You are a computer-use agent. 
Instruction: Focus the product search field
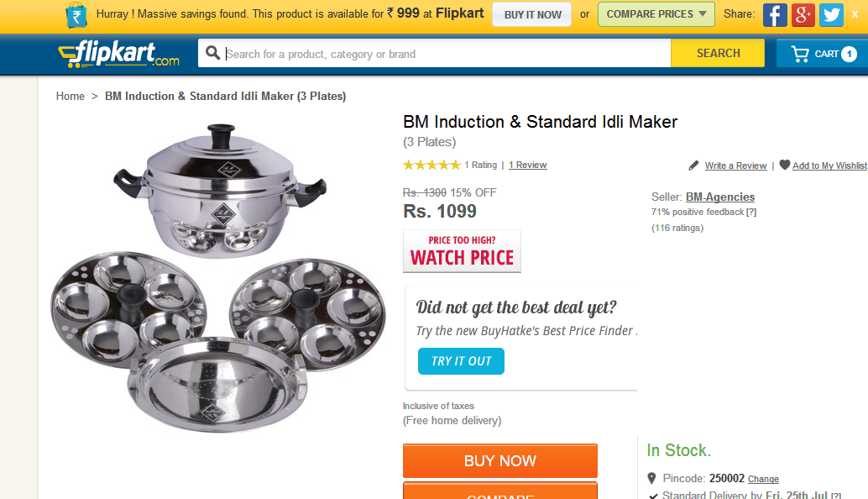tap(445, 54)
